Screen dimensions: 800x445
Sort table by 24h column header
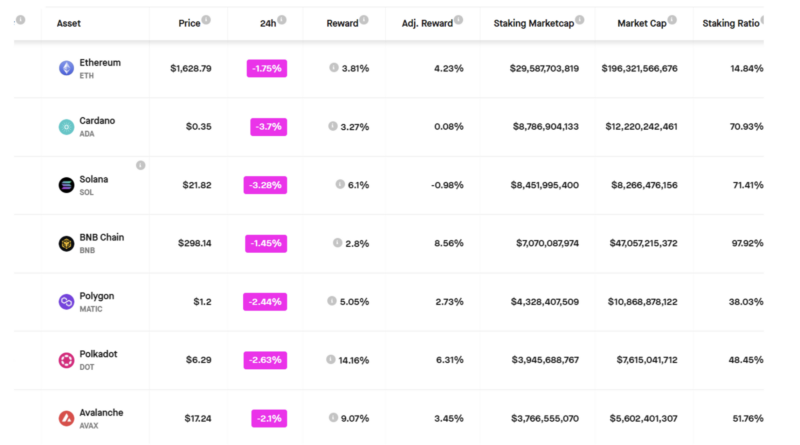click(265, 23)
